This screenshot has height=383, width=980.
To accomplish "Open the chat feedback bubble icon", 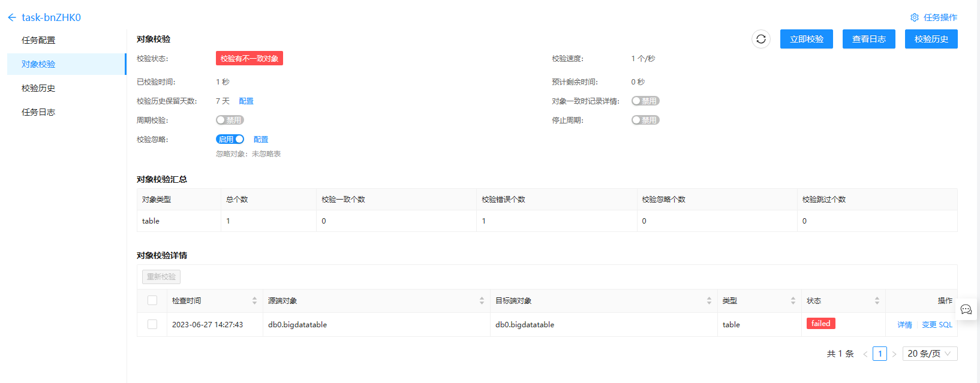I will point(966,309).
